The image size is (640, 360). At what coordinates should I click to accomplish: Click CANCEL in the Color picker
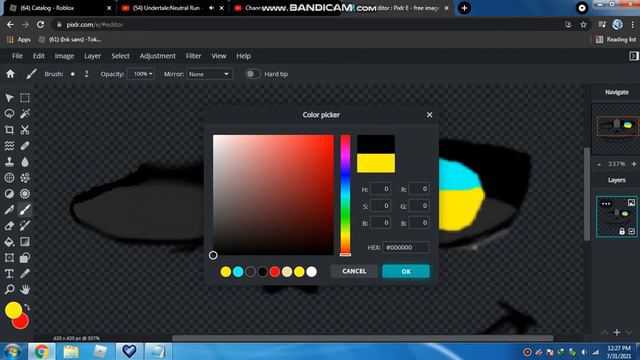(x=354, y=271)
